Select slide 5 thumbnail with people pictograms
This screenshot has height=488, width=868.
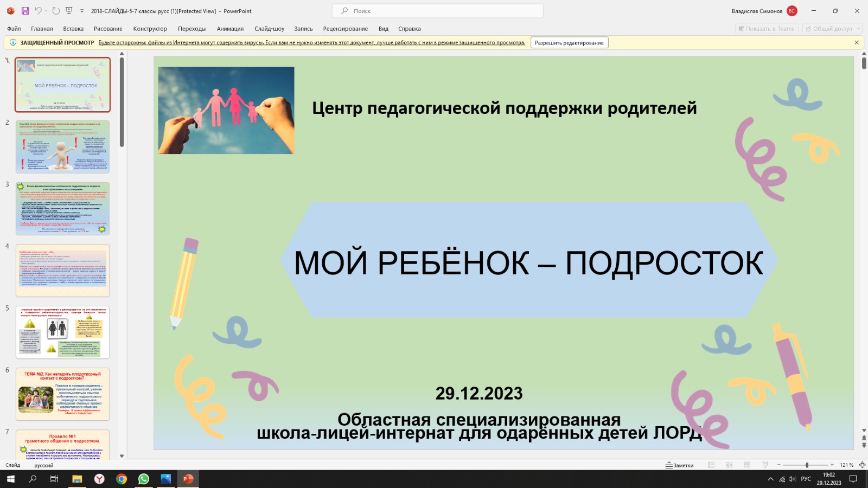click(x=62, y=332)
